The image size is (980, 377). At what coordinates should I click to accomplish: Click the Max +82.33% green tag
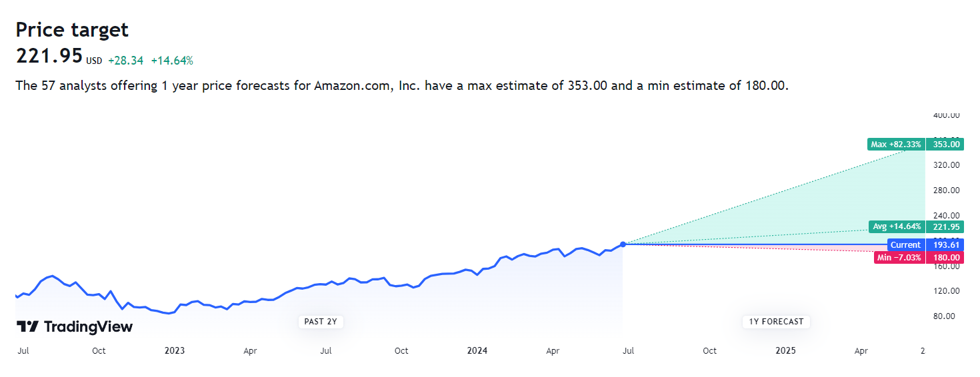[895, 144]
